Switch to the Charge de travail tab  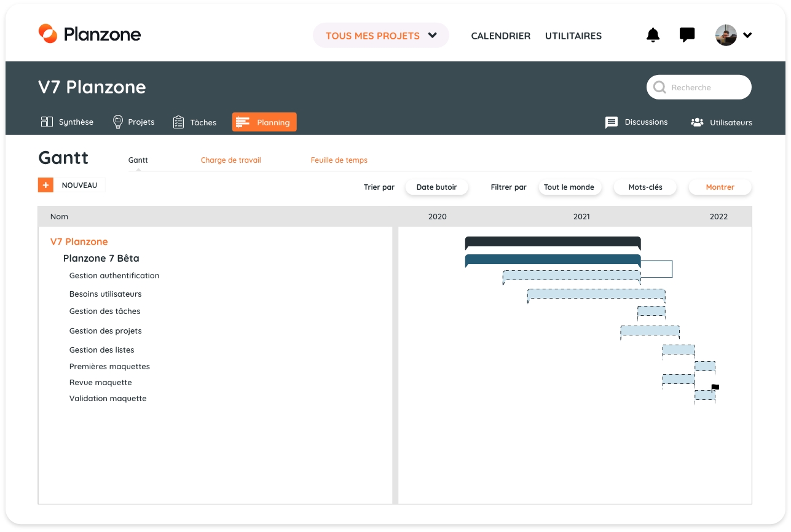pyautogui.click(x=230, y=160)
